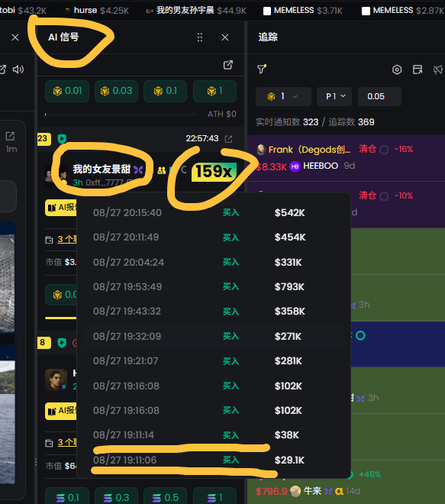This screenshot has height=504, width=445.
Task: Select the 08/27 20:04:24 row
Action: tap(214, 262)
